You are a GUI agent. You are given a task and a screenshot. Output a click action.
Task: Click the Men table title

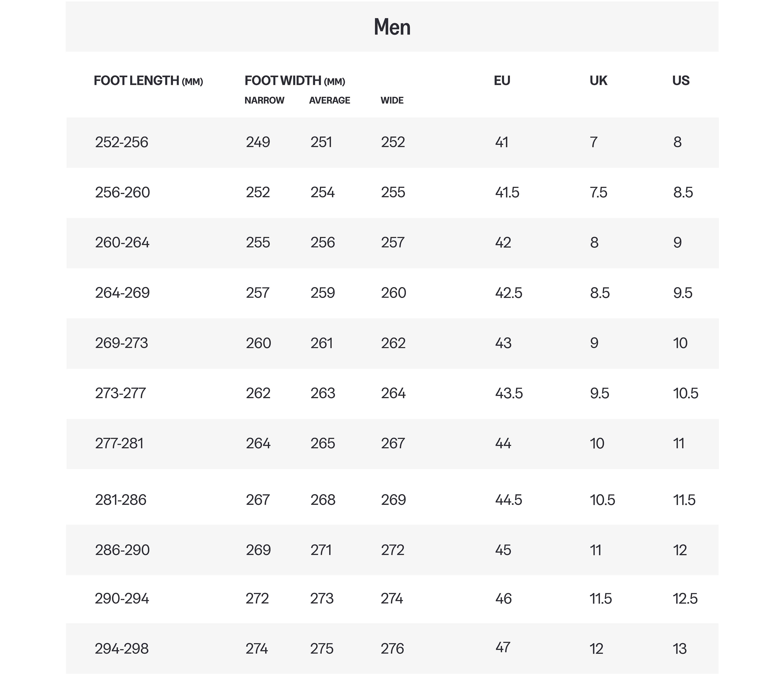pyautogui.click(x=392, y=27)
